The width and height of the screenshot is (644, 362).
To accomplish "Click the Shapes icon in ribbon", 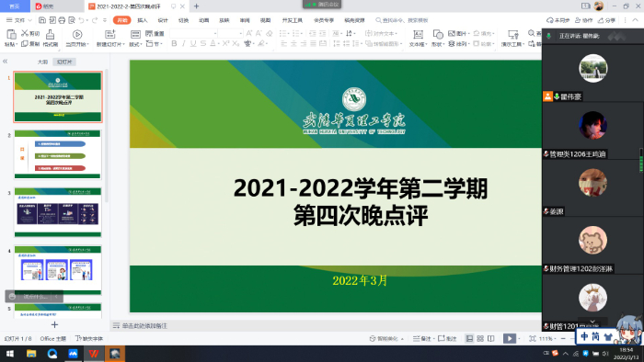I will 438,34.
